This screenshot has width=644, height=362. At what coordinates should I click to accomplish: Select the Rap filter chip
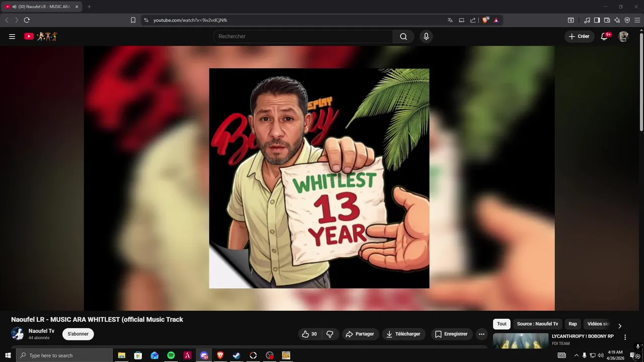click(573, 324)
